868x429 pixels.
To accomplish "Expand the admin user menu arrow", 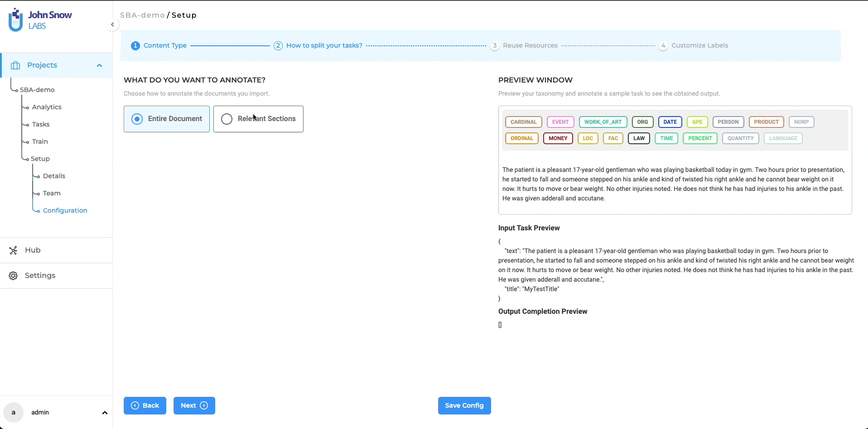I will 105,413.
